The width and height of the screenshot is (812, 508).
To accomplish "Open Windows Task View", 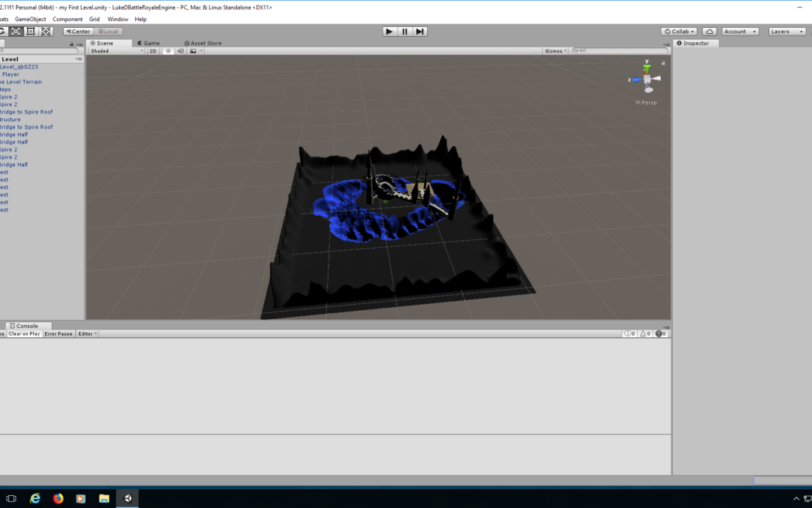I will pyautogui.click(x=11, y=499).
